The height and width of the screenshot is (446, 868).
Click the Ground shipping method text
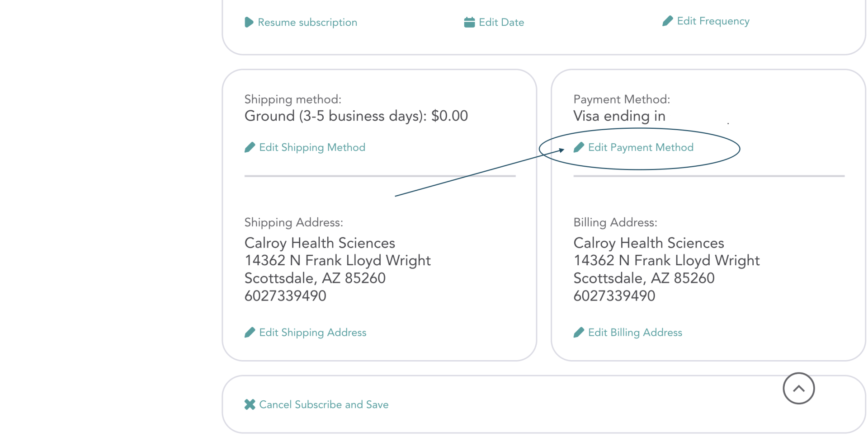[x=356, y=116]
